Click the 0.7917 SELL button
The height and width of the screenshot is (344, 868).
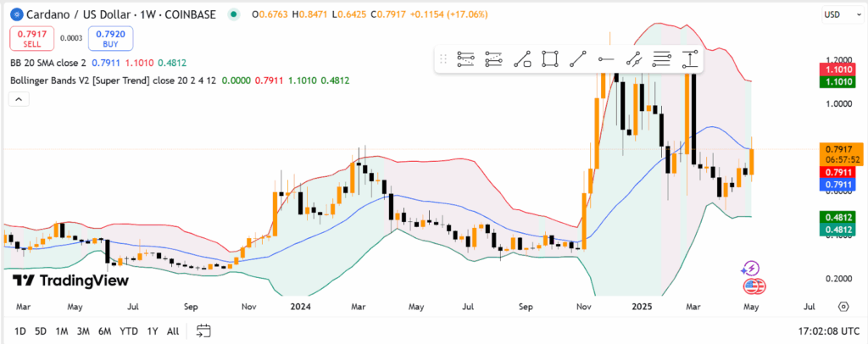(x=32, y=38)
